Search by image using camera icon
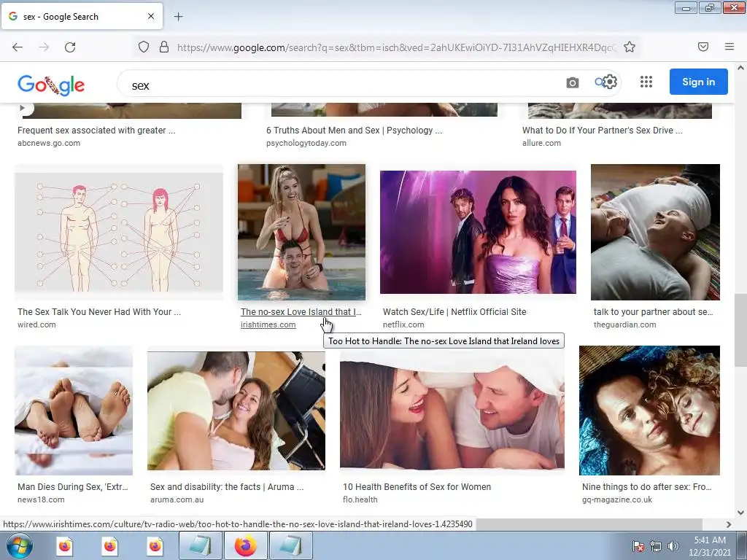Screen dimensions: 747x560 [x=573, y=83]
